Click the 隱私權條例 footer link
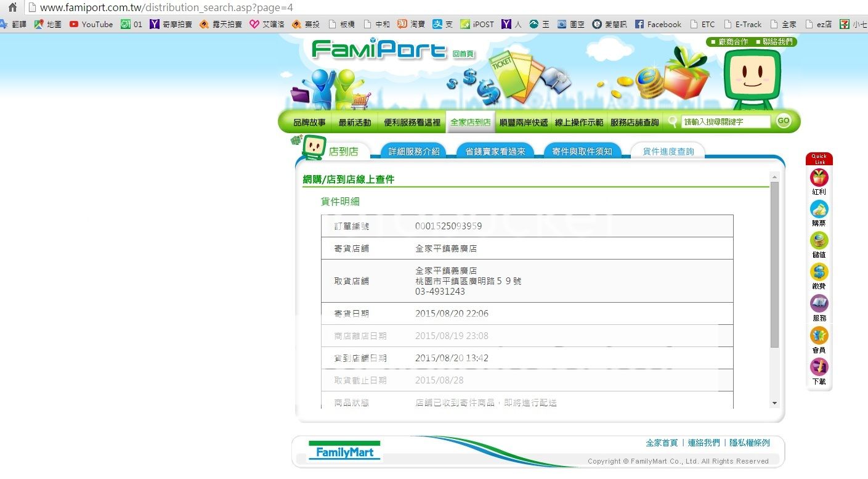868x479 pixels. coord(749,443)
